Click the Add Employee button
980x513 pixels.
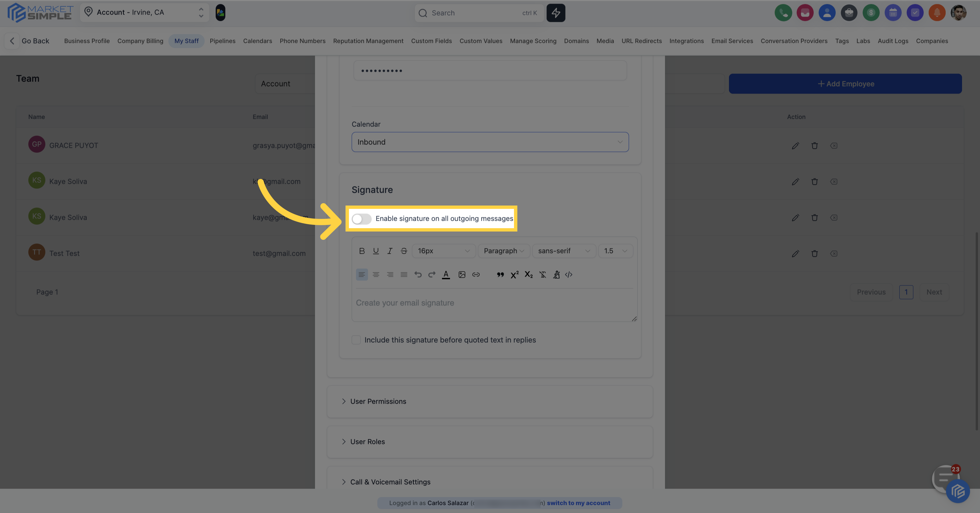tap(845, 84)
